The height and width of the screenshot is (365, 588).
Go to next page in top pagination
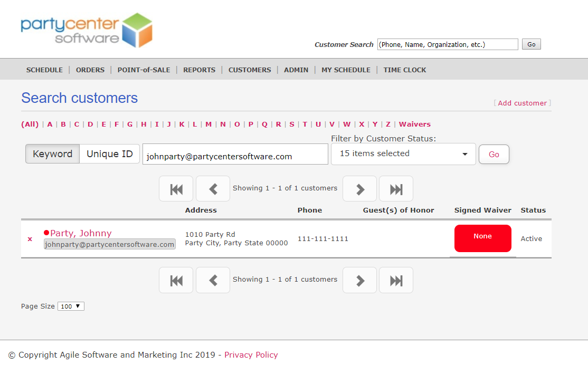(x=359, y=189)
